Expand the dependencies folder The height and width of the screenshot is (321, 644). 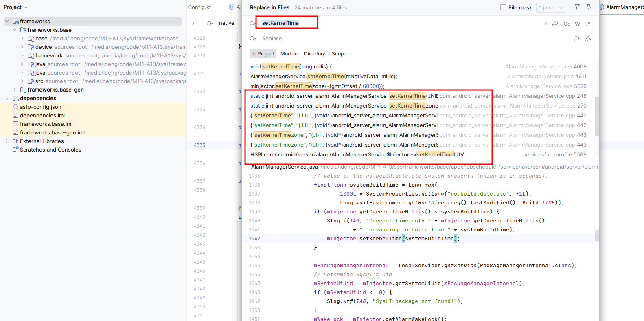click(x=7, y=98)
